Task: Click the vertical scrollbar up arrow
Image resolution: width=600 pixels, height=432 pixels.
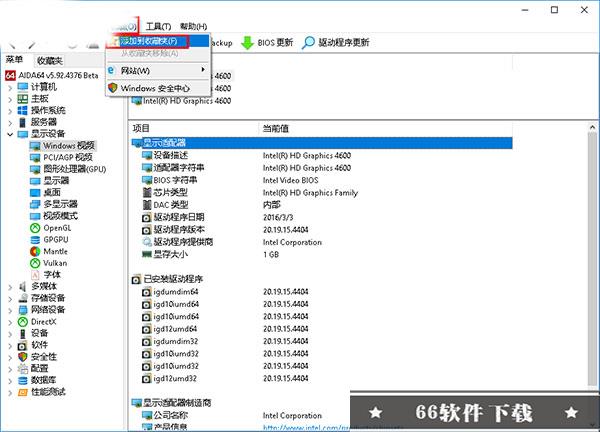Action: click(592, 127)
